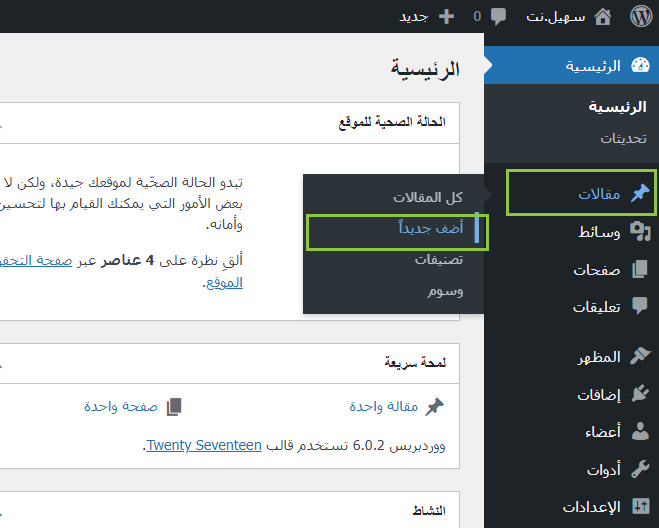Open تصنيفات from the posts submenu
This screenshot has height=528, width=659.
click(439, 260)
